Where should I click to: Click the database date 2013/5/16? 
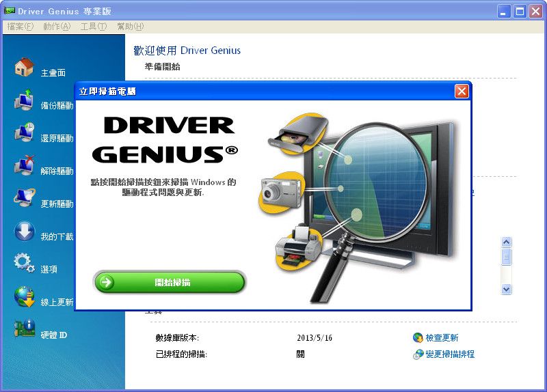click(315, 337)
